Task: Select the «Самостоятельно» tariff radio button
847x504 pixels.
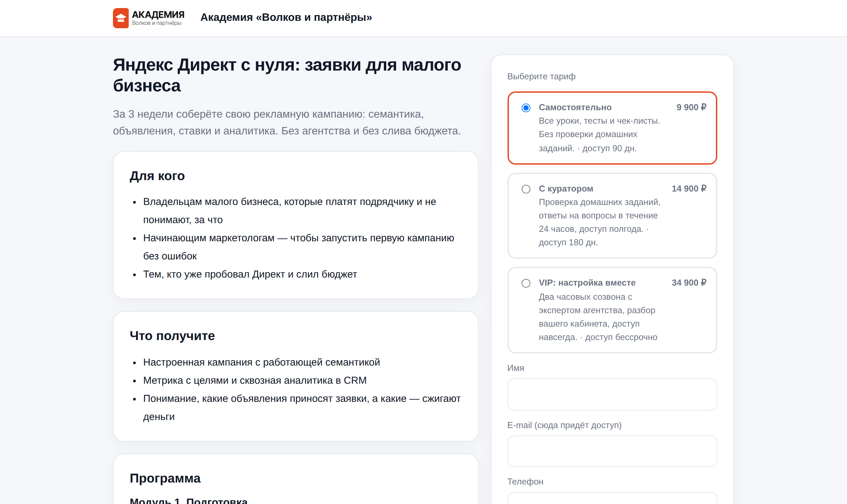Action: (526, 108)
